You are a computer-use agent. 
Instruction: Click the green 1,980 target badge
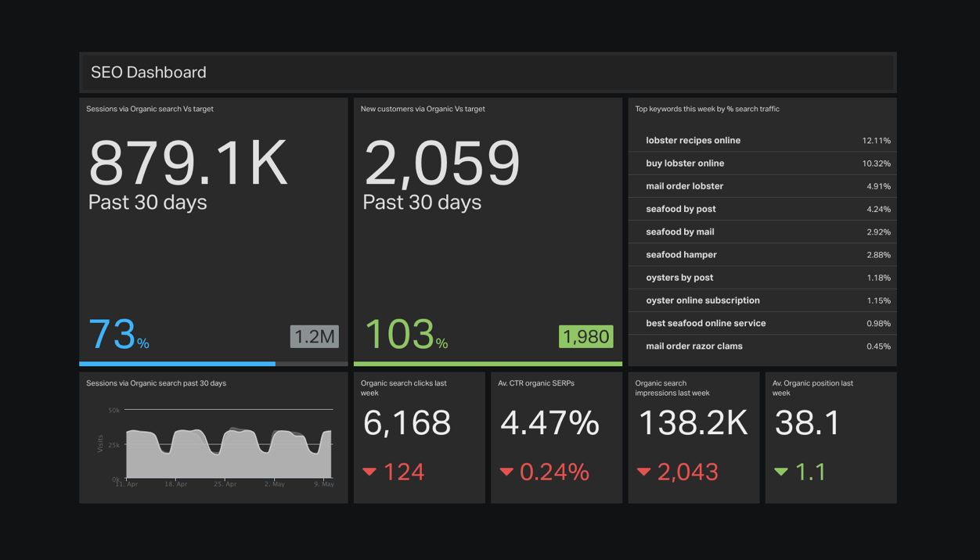[586, 336]
